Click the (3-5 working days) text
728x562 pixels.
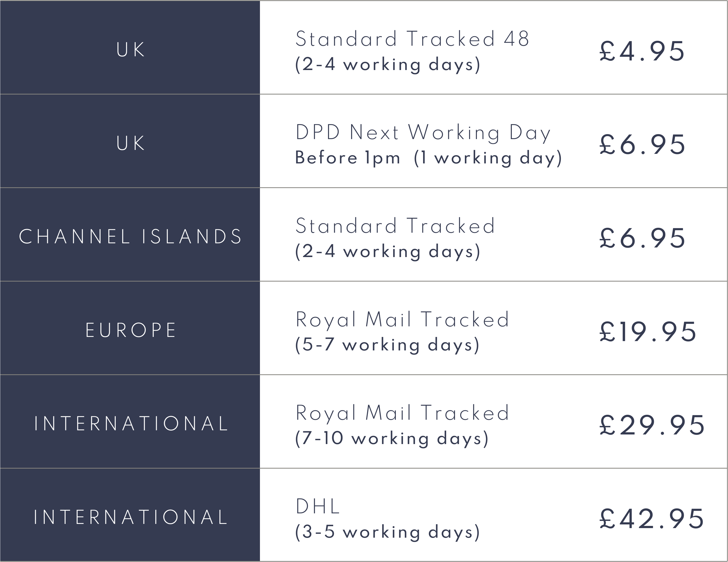(x=387, y=532)
